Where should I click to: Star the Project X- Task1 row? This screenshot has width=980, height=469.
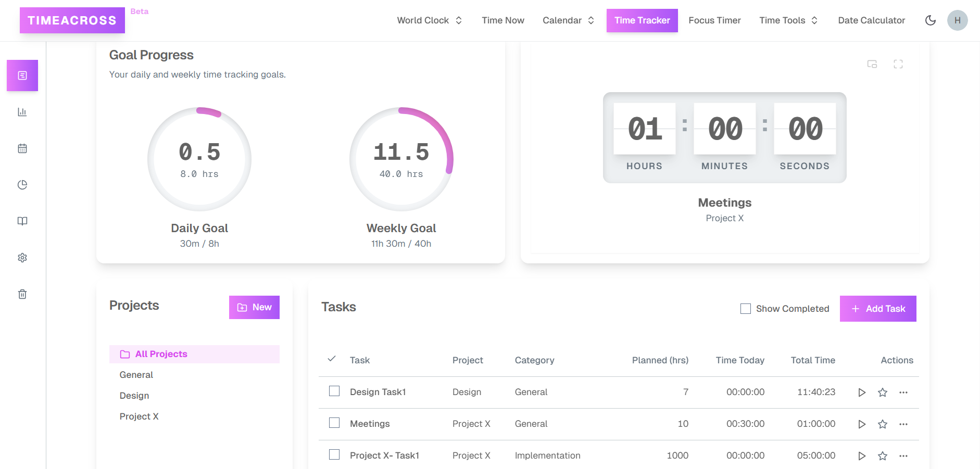883,456
